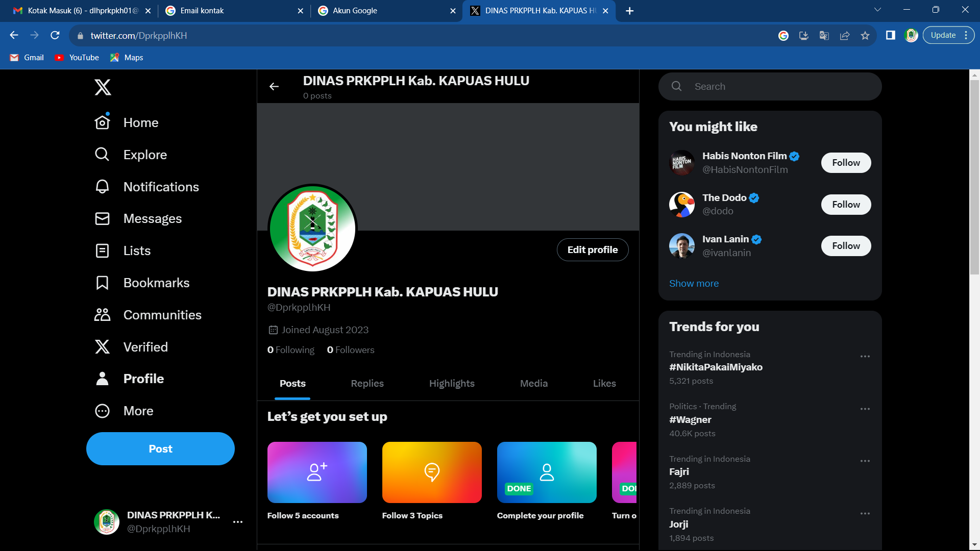Switch to the Highlights tab
This screenshot has height=551, width=980.
point(452,383)
